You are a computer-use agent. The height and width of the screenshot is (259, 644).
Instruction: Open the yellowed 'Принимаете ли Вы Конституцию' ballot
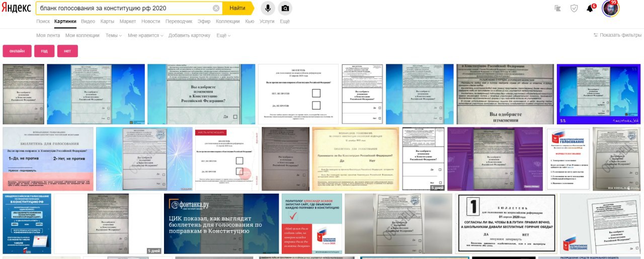coord(356,159)
